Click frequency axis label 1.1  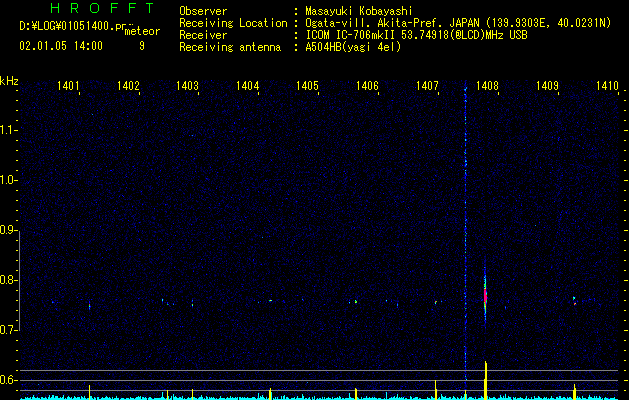[8, 130]
